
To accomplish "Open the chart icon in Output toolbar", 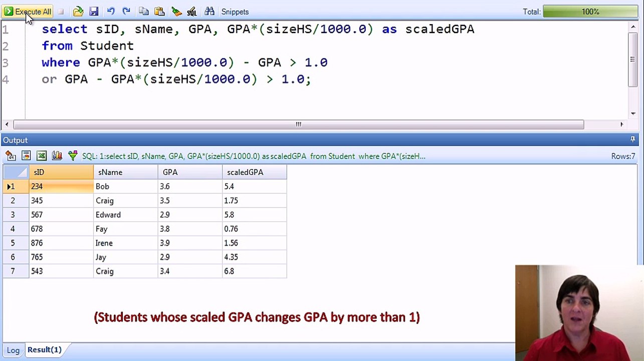I will 57,156.
